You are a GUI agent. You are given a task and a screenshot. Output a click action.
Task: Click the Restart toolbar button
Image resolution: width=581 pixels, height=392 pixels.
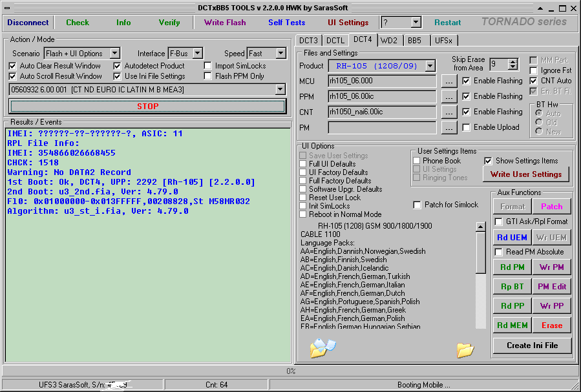(448, 23)
